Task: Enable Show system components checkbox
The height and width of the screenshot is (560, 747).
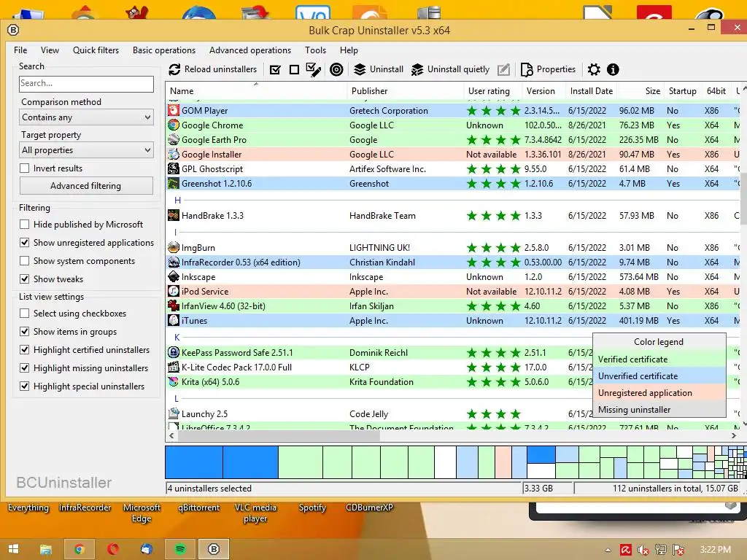Action: coord(24,261)
